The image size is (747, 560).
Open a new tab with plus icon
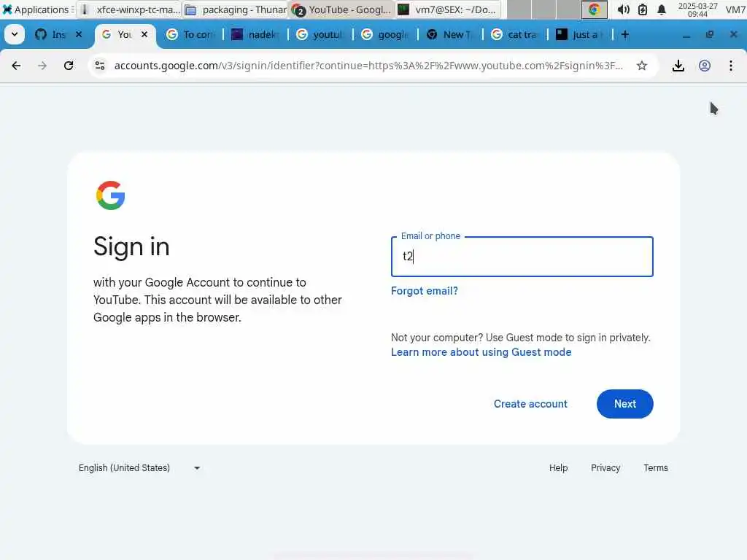625,35
